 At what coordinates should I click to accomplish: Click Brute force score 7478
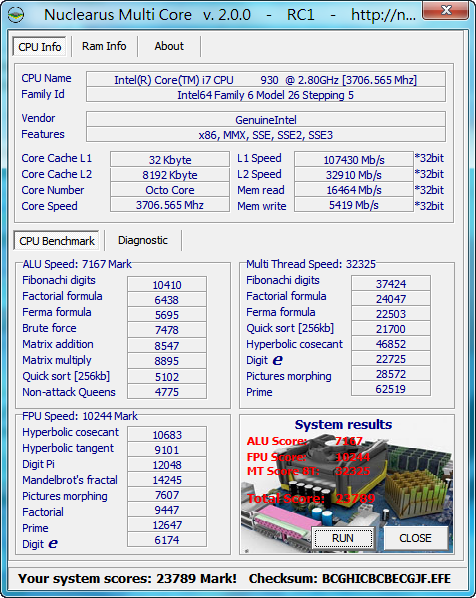[167, 330]
